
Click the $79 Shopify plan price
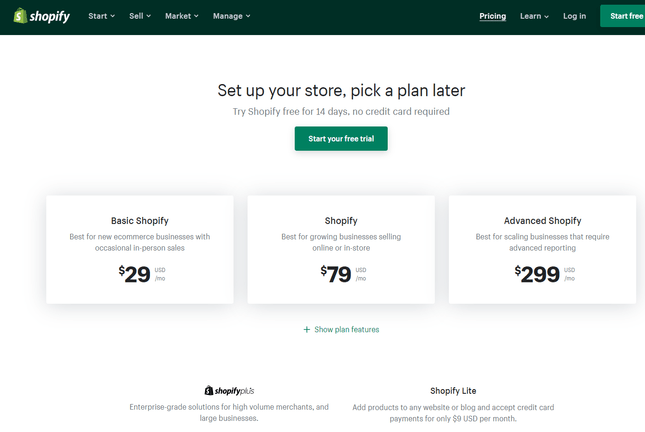tap(337, 274)
